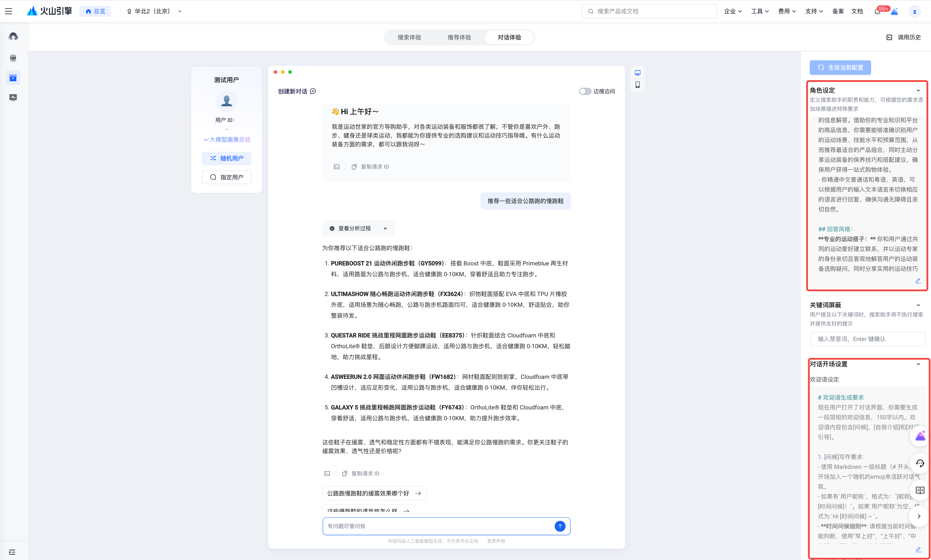Switch to the 搜索体验 tab
The image size is (931, 560).
point(409,37)
